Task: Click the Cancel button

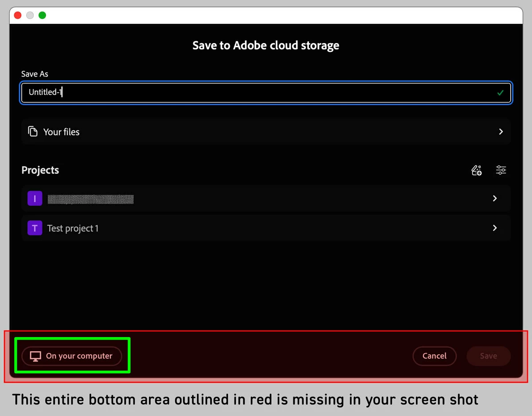Action: (434, 356)
